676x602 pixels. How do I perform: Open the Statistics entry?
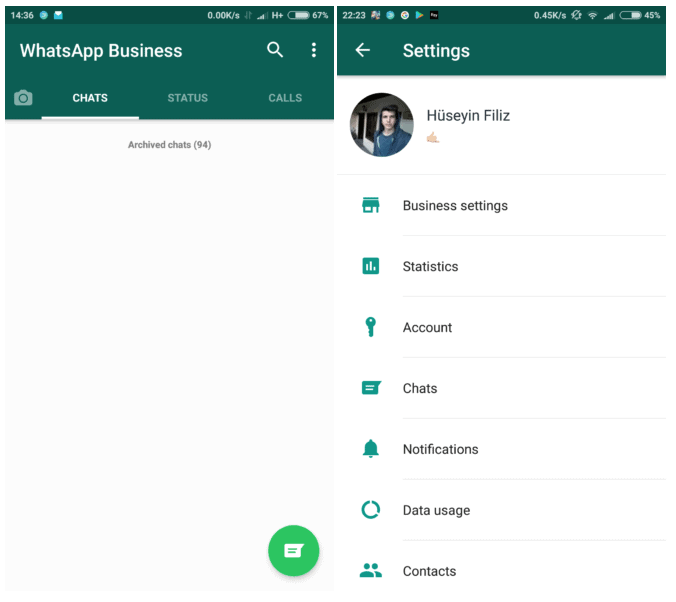click(503, 267)
